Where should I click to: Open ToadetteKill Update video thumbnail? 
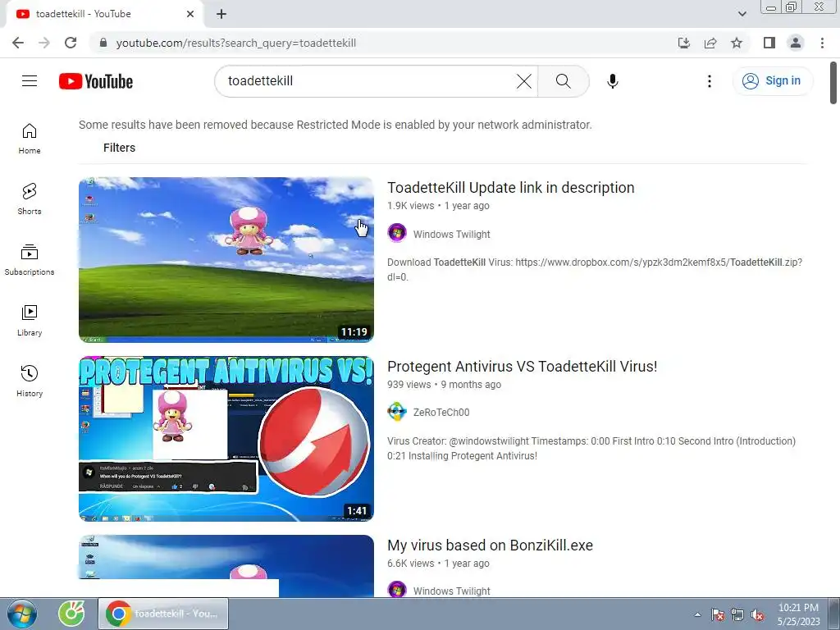(x=226, y=260)
